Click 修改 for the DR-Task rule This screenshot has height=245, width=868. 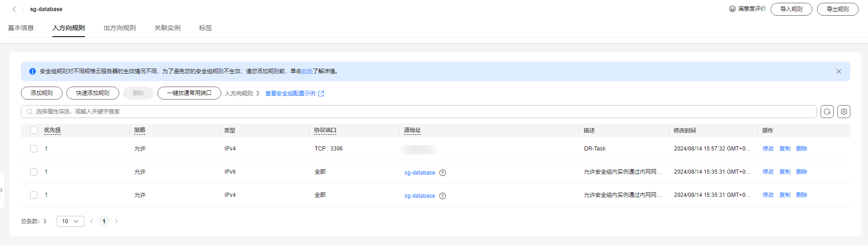click(x=768, y=149)
